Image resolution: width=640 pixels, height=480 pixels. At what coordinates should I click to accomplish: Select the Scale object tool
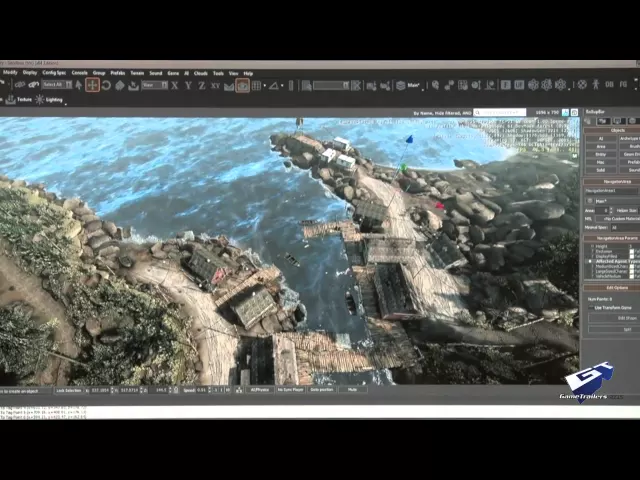pos(120,85)
